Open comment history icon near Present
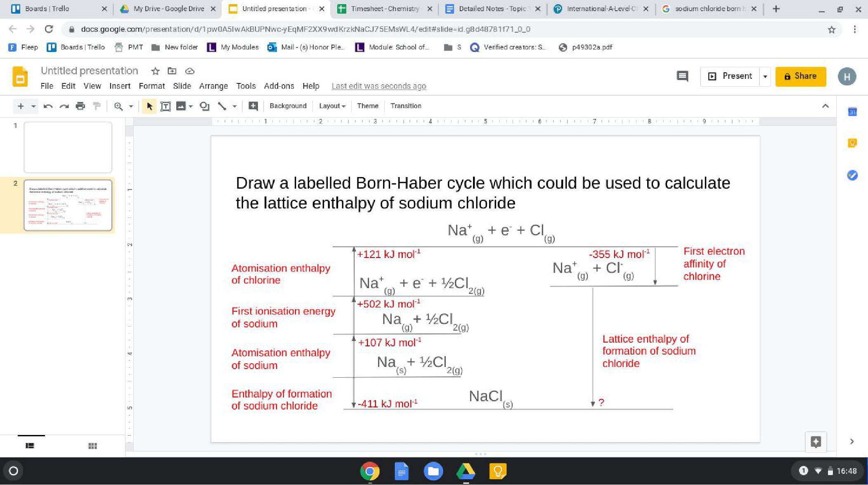The width and height of the screenshot is (868, 485). pyautogui.click(x=682, y=76)
